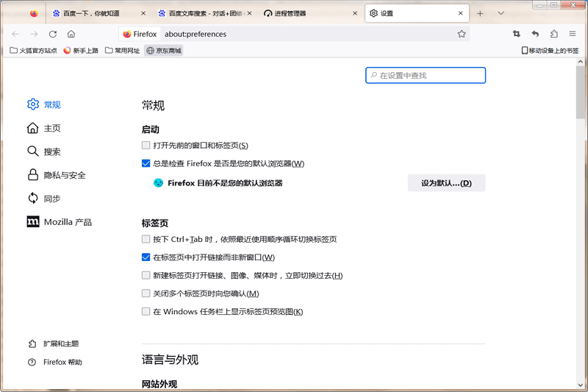Image resolution: width=588 pixels, height=392 pixels.
Task: Click the undo arrow toolbar icon
Action: click(x=535, y=34)
